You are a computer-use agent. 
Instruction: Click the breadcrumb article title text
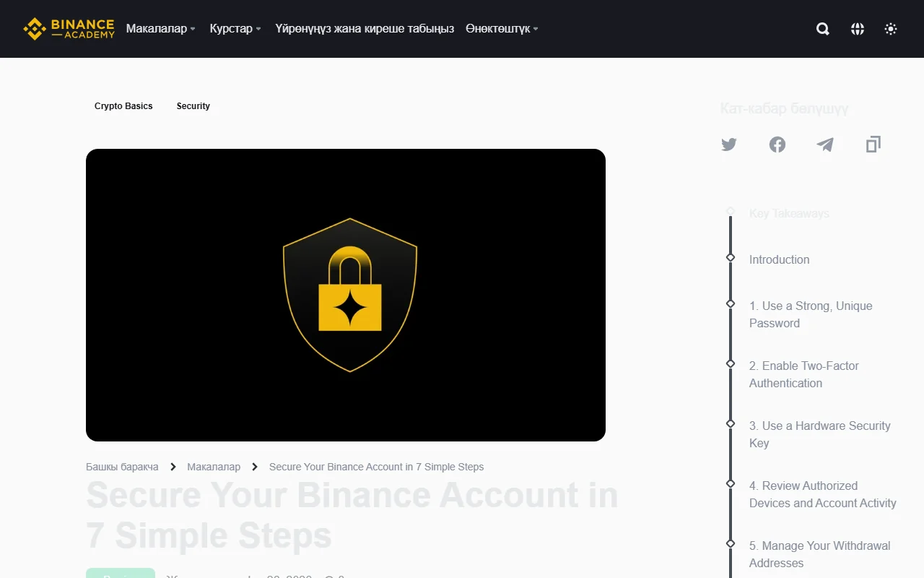(x=376, y=467)
